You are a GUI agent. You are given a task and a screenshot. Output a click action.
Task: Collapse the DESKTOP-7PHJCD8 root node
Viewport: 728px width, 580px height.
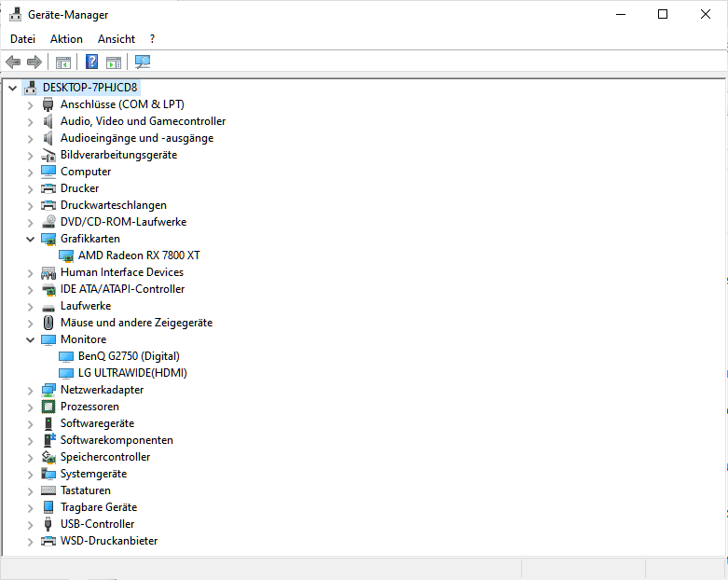[x=12, y=88]
